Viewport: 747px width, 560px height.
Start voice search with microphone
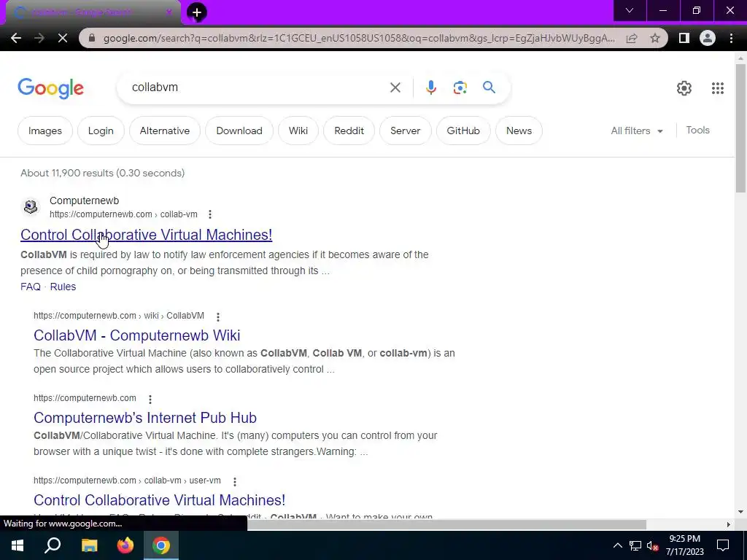click(430, 87)
